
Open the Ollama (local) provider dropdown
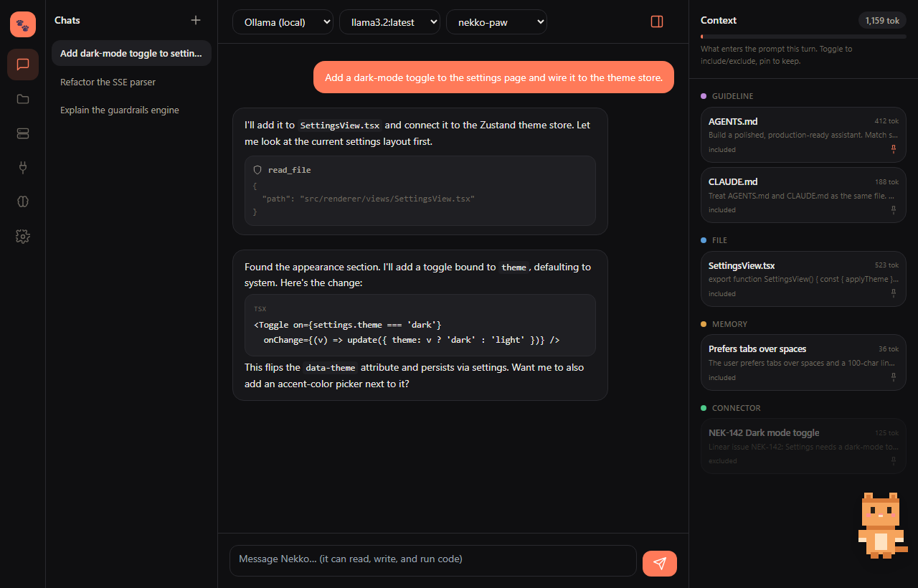pyautogui.click(x=283, y=22)
